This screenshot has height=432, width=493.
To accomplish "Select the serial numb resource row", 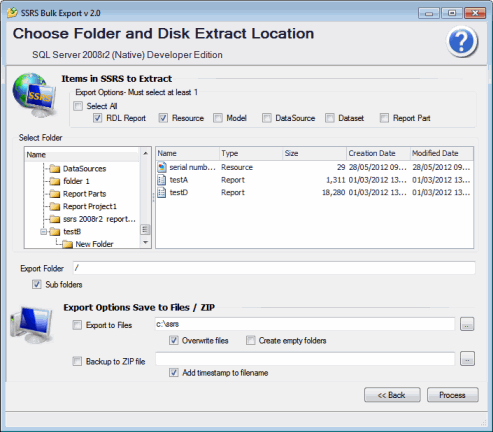I will pos(314,167).
